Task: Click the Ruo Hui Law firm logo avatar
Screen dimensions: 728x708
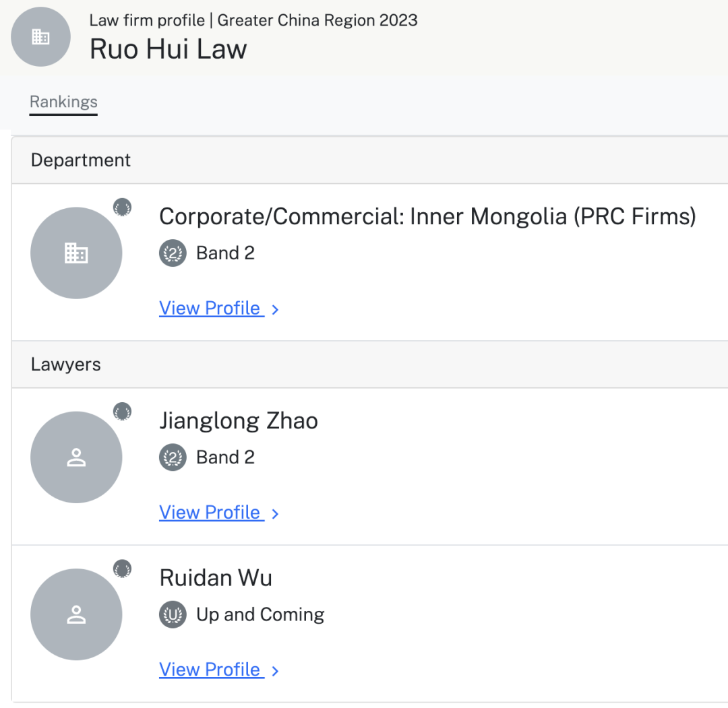Action: 41,36
